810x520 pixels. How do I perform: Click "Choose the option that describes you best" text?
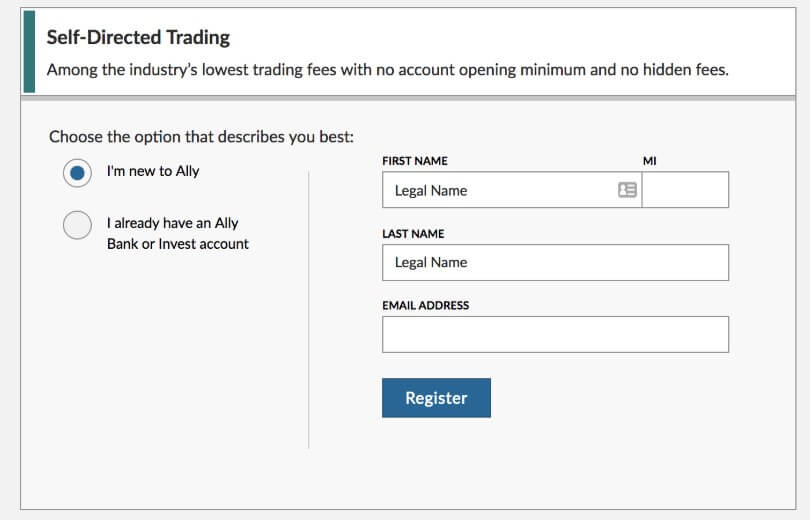(201, 137)
